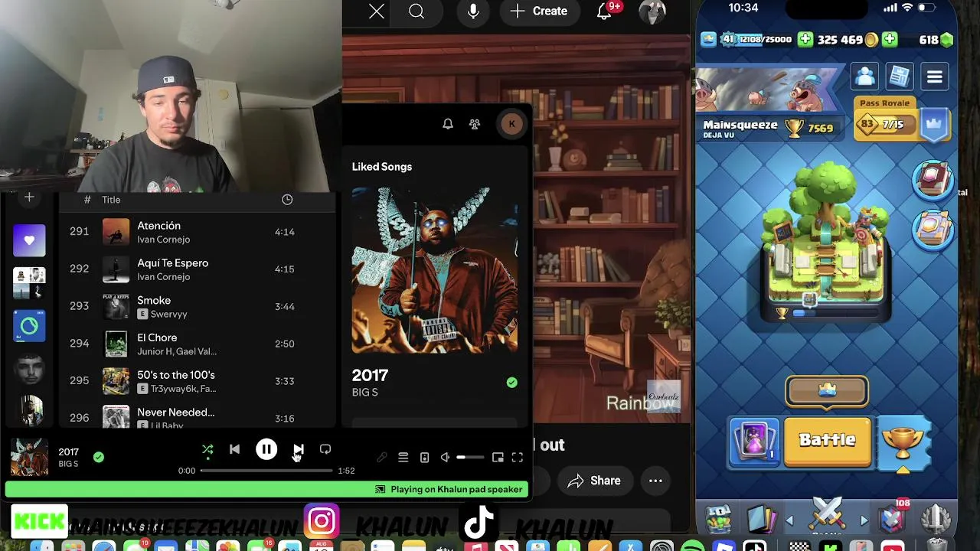Select the song Aquí Te Espero
Viewport: 980px width, 551px height.
point(198,269)
